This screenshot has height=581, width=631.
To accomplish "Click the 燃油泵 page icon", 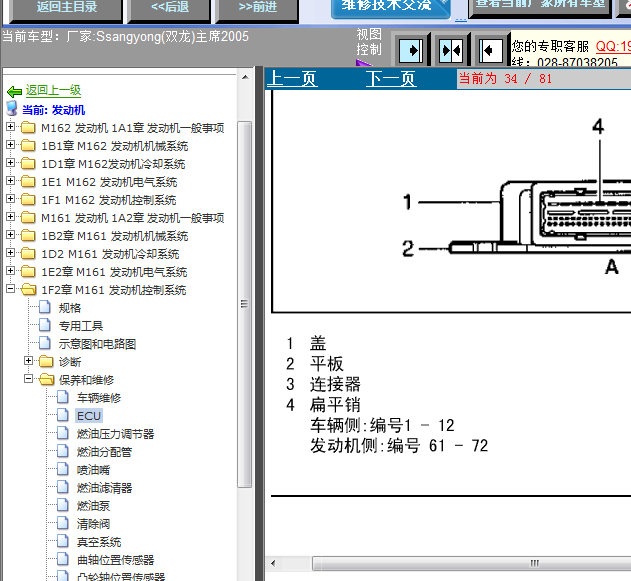I will tap(63, 505).
